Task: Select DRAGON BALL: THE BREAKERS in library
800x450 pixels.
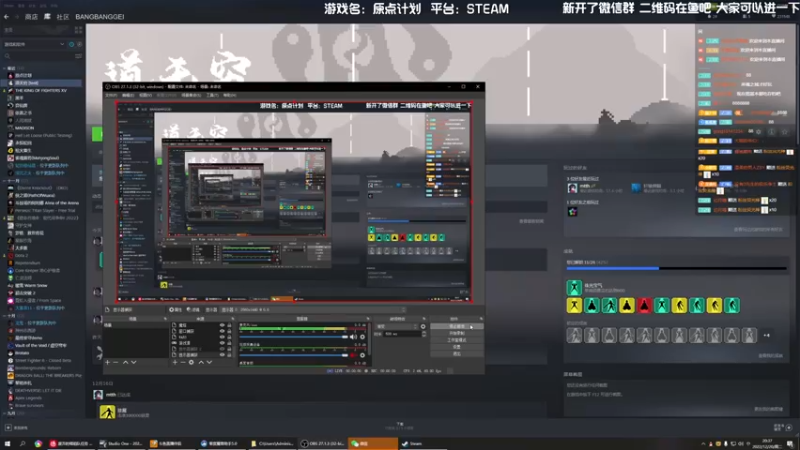Action: tap(46, 376)
